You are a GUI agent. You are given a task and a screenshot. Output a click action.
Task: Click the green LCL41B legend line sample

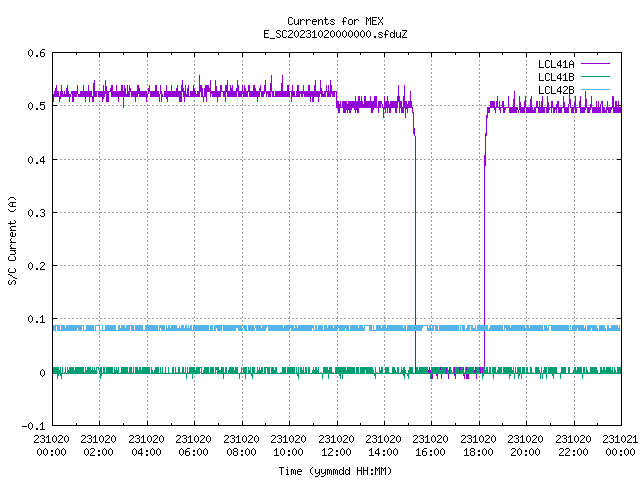(x=595, y=77)
